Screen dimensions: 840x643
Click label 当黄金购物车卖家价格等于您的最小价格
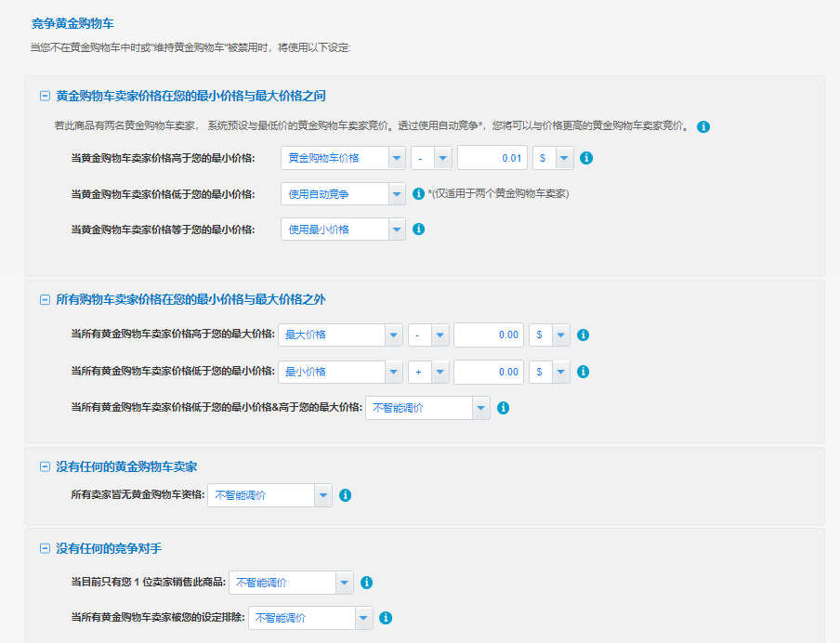[163, 230]
